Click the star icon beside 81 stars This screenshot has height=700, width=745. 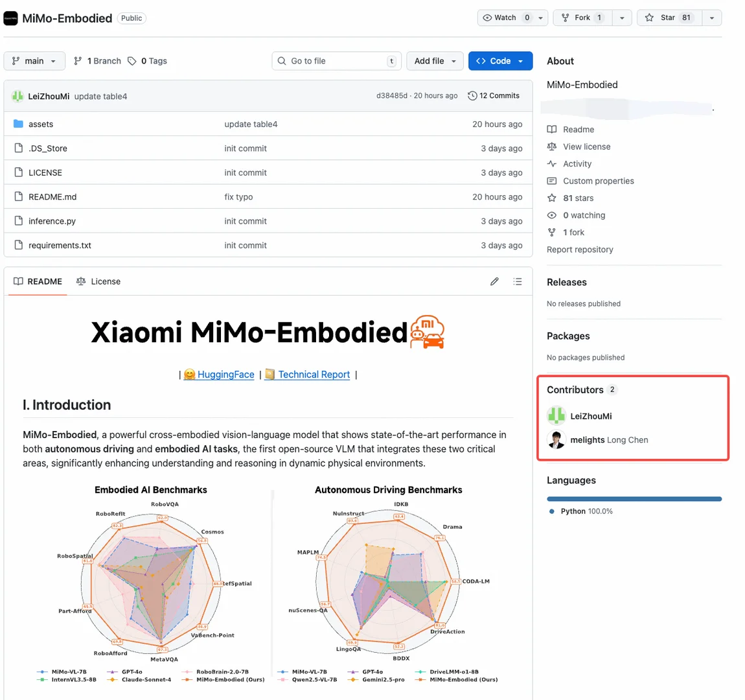click(551, 198)
